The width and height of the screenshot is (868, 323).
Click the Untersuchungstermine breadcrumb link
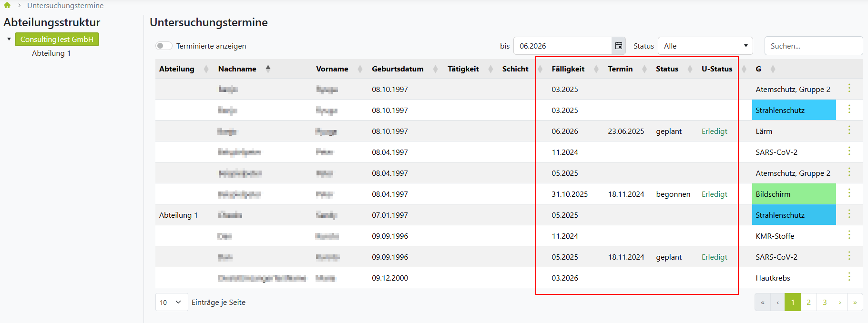coord(65,5)
